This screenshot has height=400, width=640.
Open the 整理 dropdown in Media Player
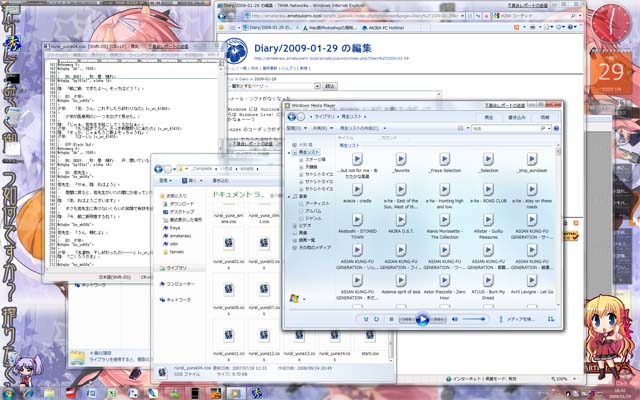[294, 128]
